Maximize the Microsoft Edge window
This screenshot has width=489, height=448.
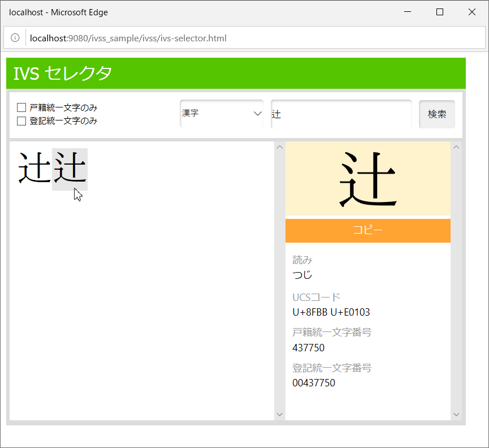[440, 12]
